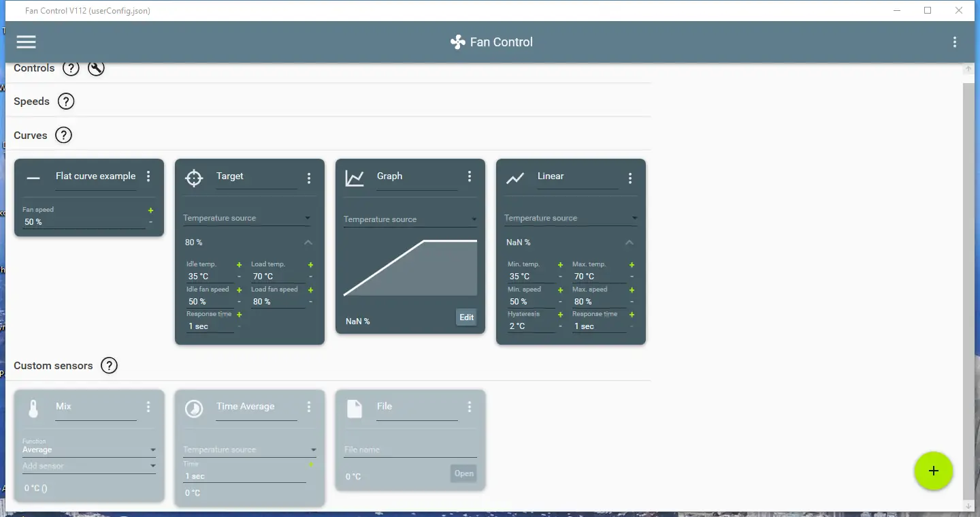This screenshot has width=980, height=517.
Task: Click the scrollbar up arrow
Action: coord(968,69)
